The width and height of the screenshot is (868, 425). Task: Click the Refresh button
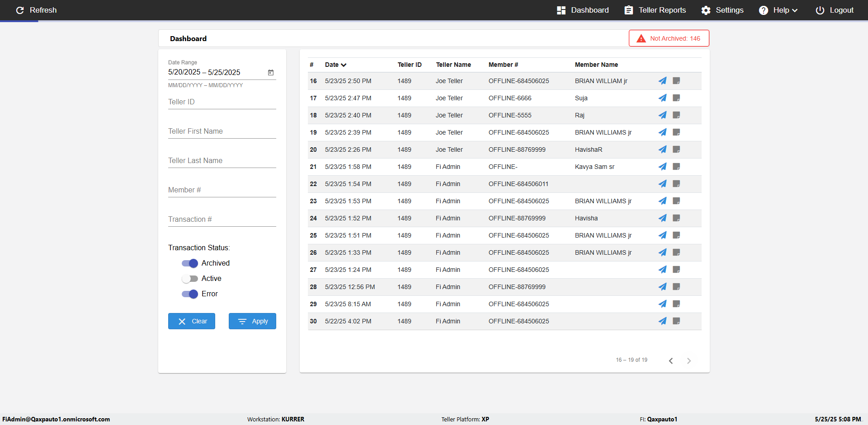[36, 10]
